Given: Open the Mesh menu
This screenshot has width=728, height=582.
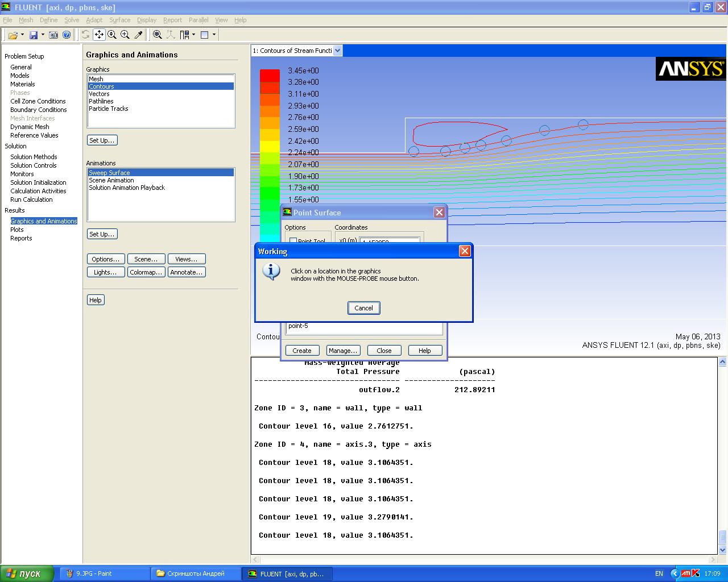Looking at the screenshot, I should 26,20.
